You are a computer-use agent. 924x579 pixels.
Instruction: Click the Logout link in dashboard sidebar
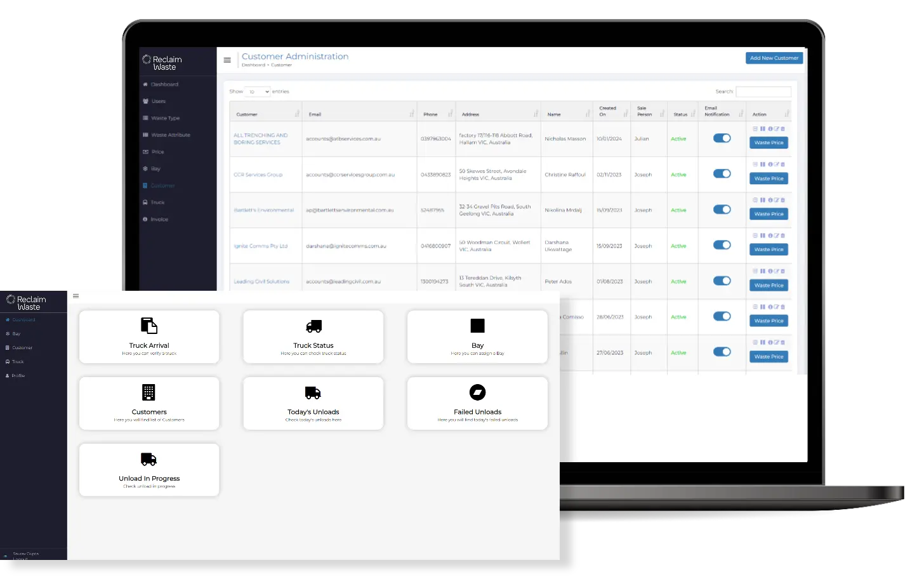coord(20,559)
